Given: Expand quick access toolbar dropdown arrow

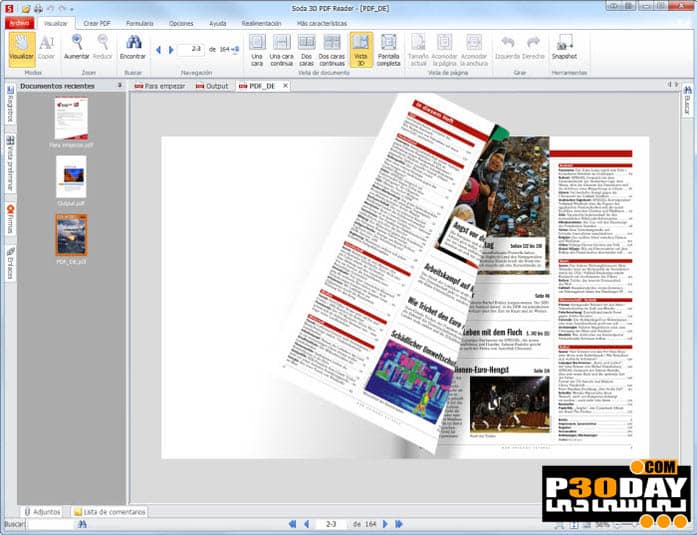Looking at the screenshot, I should [x=72, y=9].
